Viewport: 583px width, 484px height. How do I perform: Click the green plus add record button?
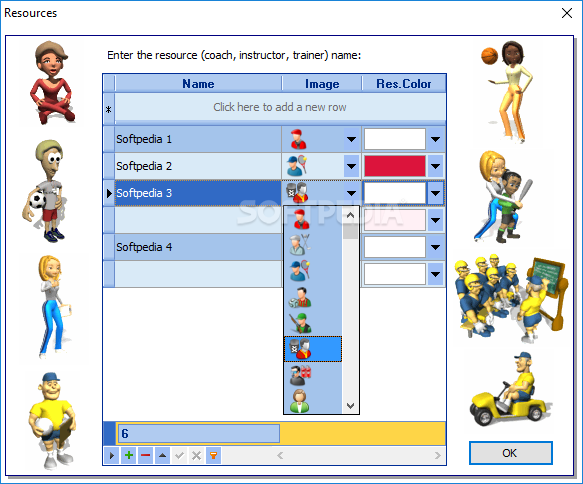tap(129, 455)
